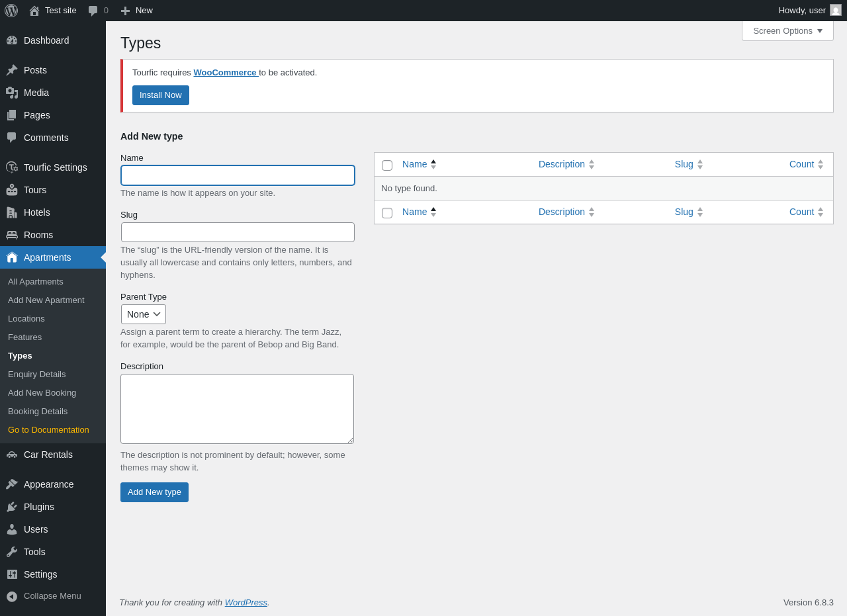Screen dimensions: 847x616
Task: Click the Hotels building icon
Action: click(12, 212)
